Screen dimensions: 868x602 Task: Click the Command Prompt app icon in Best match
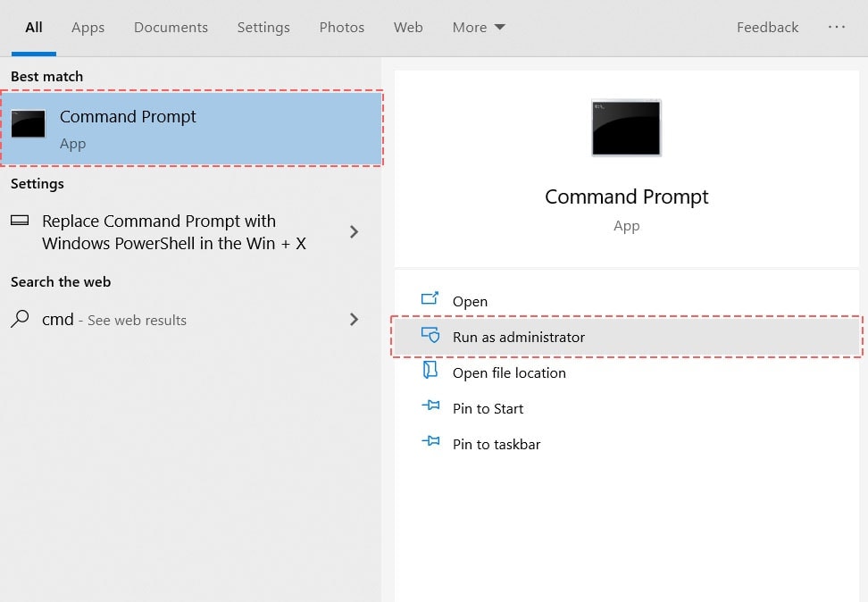(29, 125)
